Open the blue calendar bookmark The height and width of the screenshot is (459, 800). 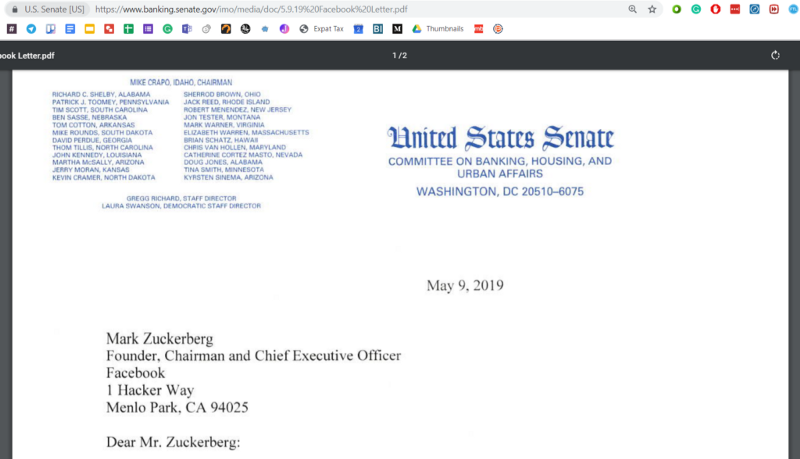click(x=358, y=29)
